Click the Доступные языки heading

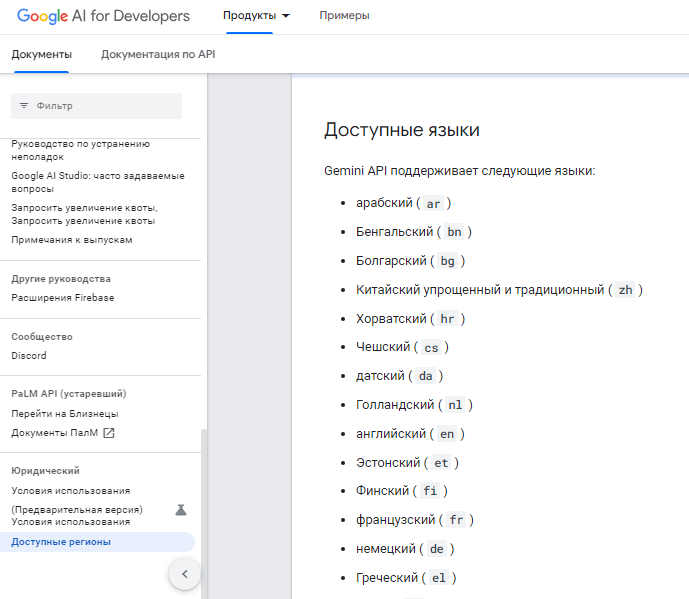402,130
